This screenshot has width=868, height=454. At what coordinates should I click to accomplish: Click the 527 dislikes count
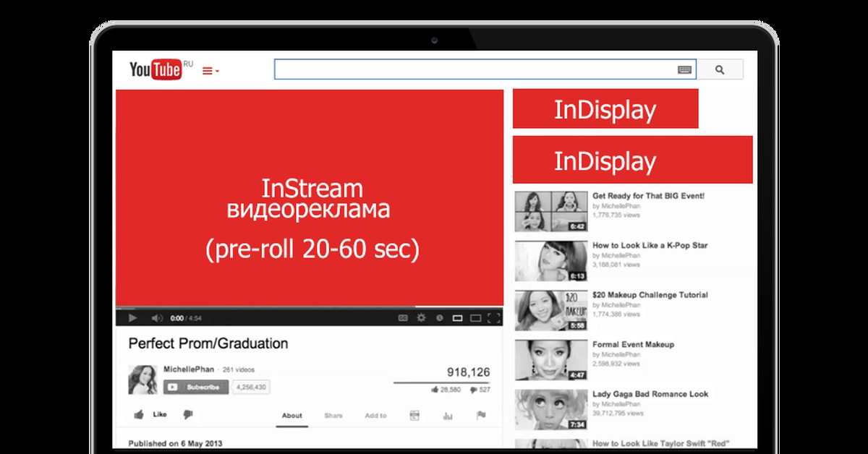(x=480, y=390)
